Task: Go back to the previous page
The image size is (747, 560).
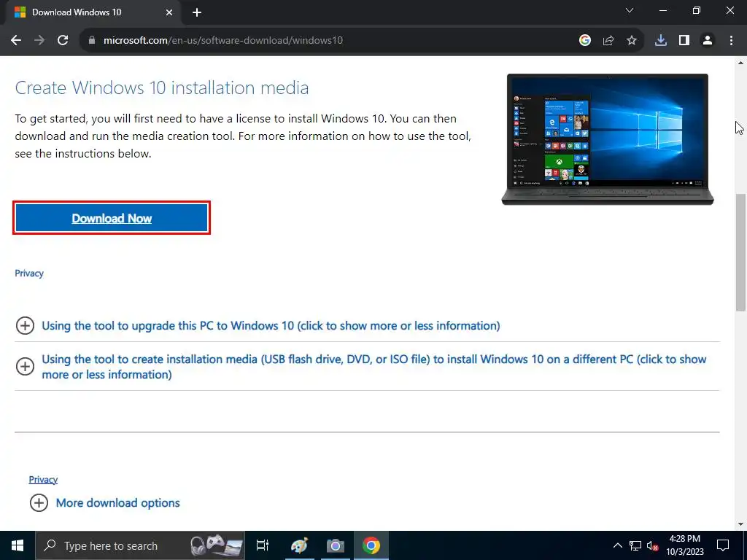Action: [x=16, y=41]
